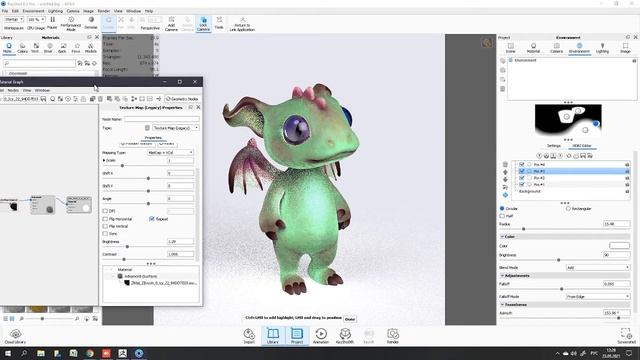Click the Import icon in bottom toolbar

click(x=249, y=336)
